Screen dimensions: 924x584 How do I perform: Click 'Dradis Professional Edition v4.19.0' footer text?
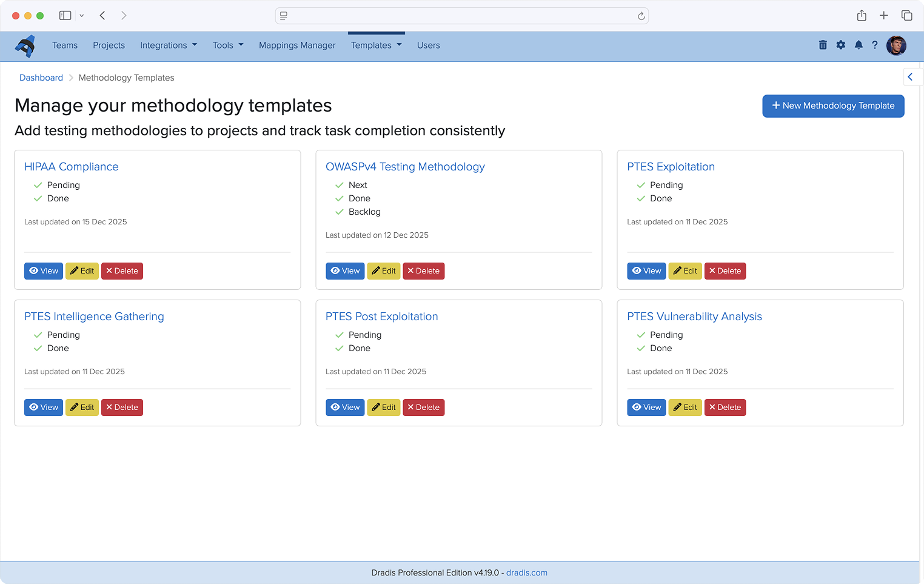pyautogui.click(x=435, y=573)
